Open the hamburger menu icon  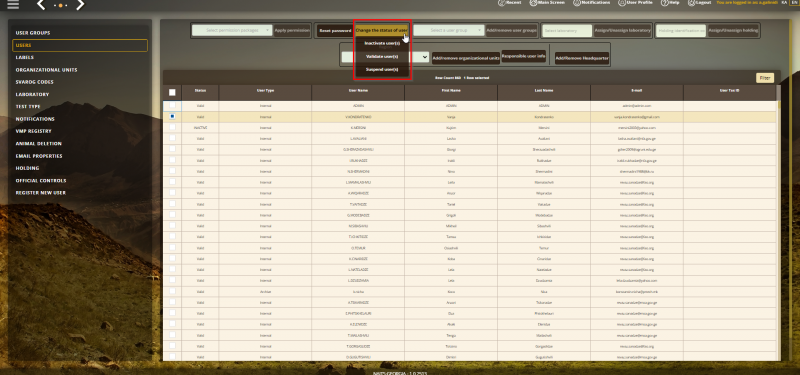[x=13, y=5]
